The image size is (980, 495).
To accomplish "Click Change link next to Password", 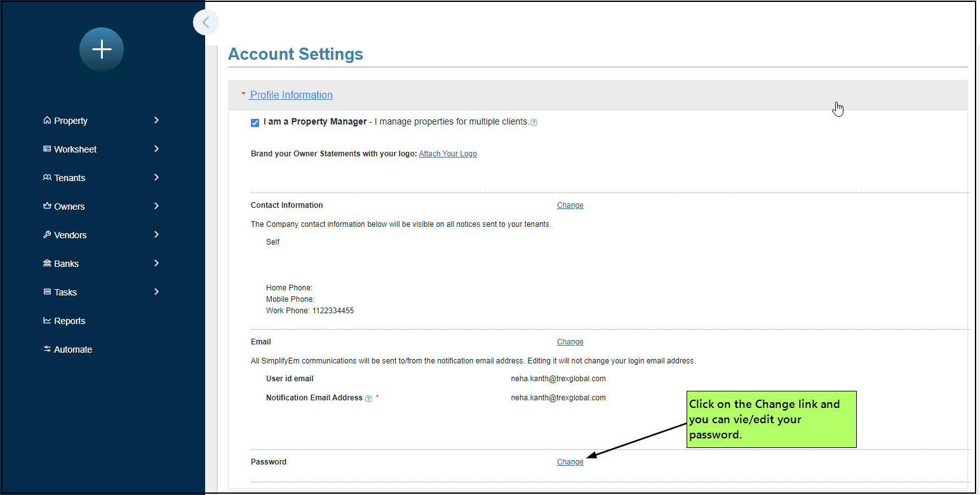I will click(570, 462).
